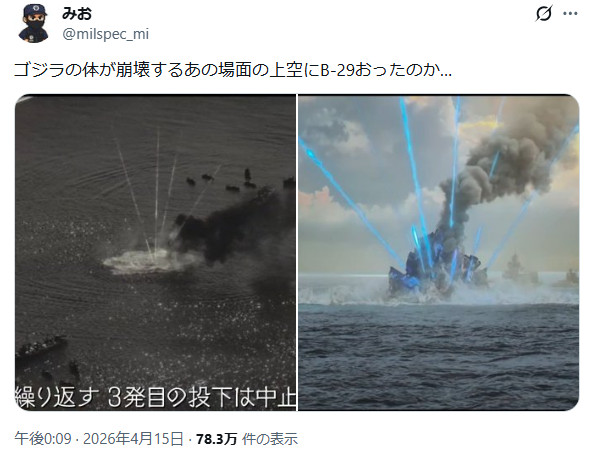
Task: Click the white splash in left photo
Action: [151, 261]
